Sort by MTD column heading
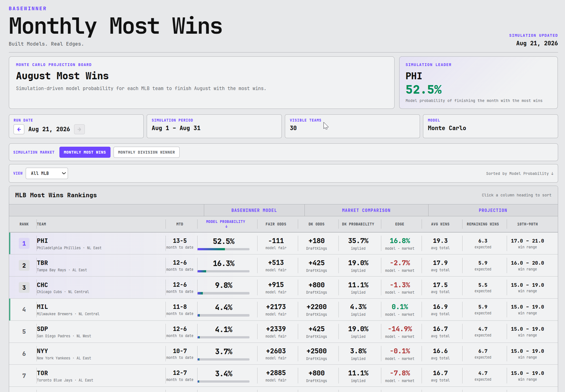Image resolution: width=565 pixels, height=392 pixels. click(x=180, y=224)
